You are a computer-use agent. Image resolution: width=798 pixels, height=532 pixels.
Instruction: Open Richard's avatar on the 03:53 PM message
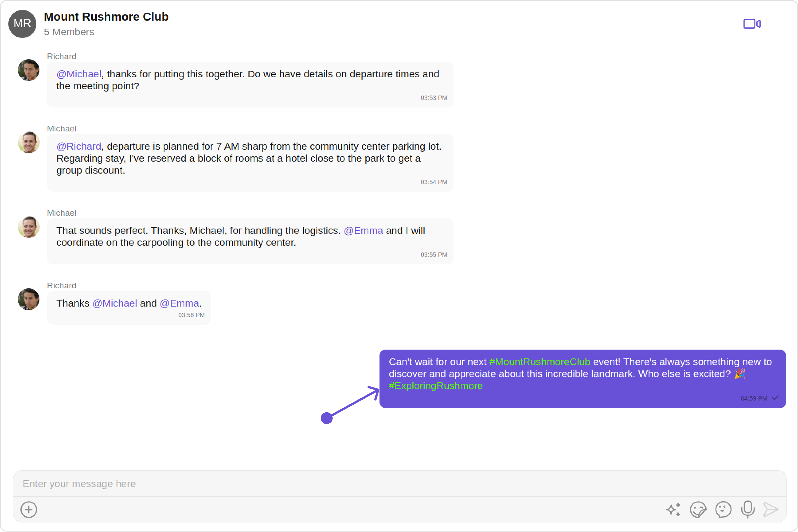pos(29,70)
